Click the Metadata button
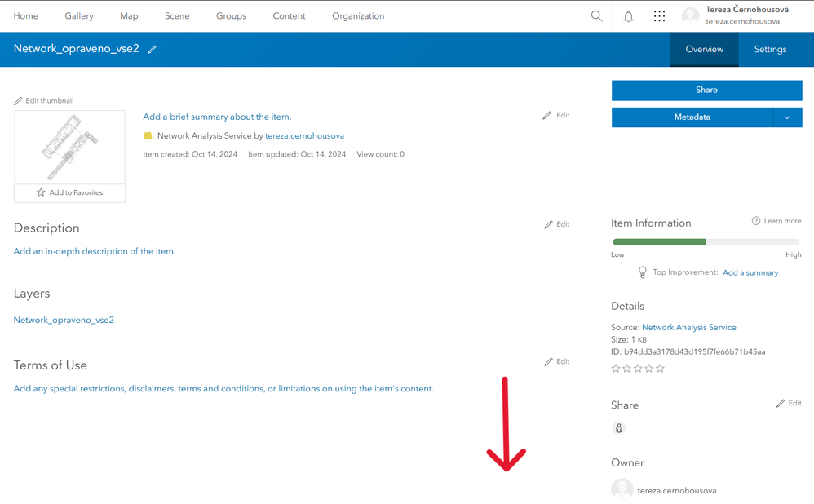Image resolution: width=814 pixels, height=504 pixels. point(692,117)
